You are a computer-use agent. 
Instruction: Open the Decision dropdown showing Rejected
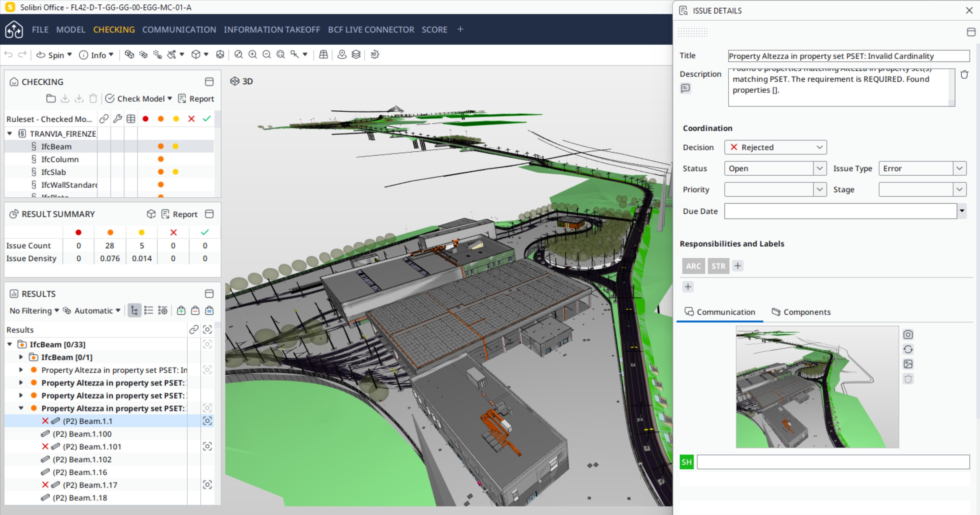click(x=775, y=147)
